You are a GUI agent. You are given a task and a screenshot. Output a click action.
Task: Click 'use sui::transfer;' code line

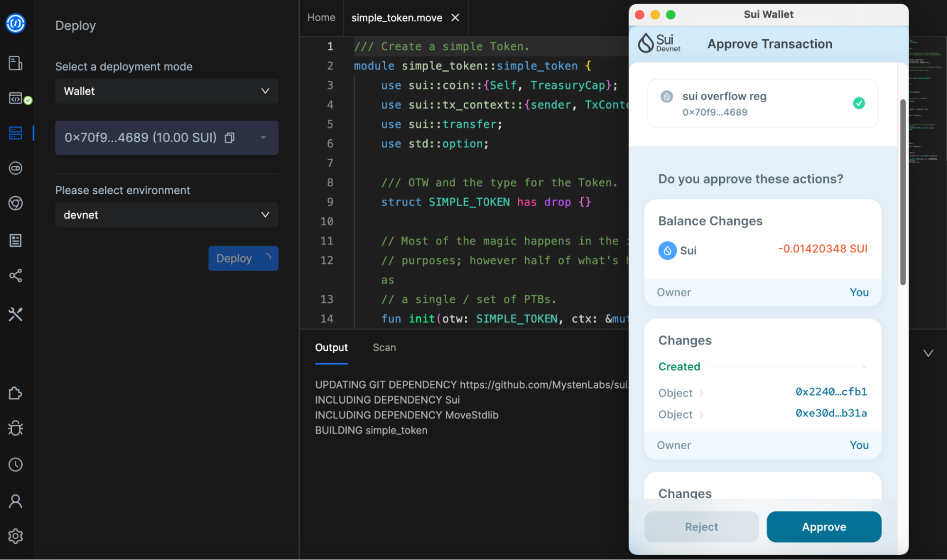pyautogui.click(x=442, y=124)
